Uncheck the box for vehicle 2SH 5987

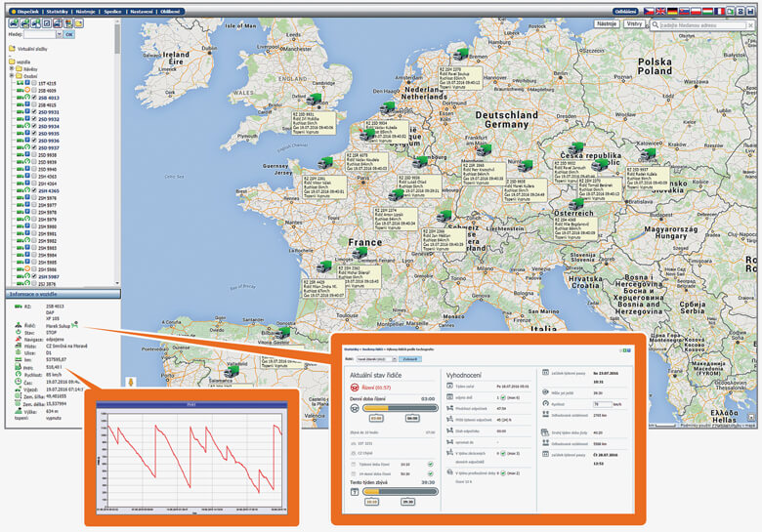coord(34,276)
